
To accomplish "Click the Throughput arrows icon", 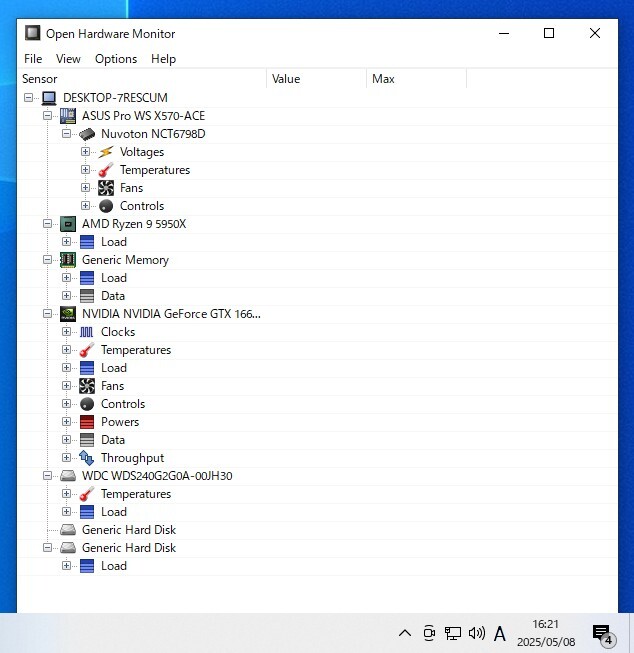I will tap(87, 458).
